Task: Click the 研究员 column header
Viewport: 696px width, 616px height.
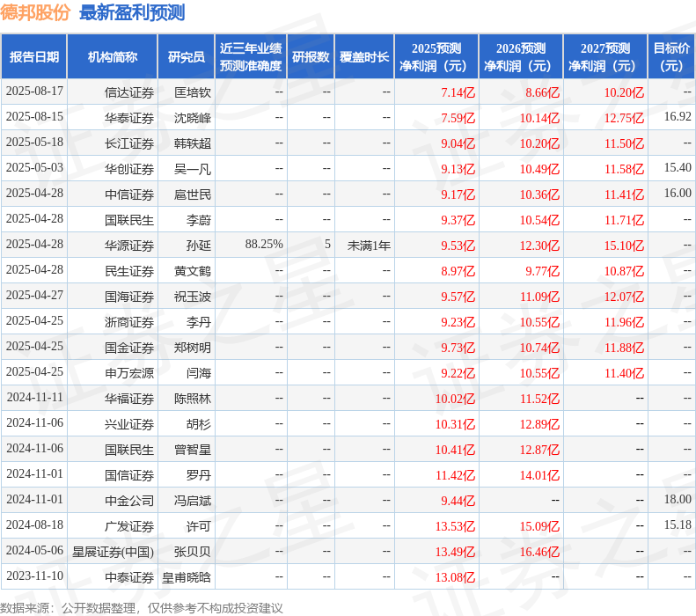Action: pos(187,57)
